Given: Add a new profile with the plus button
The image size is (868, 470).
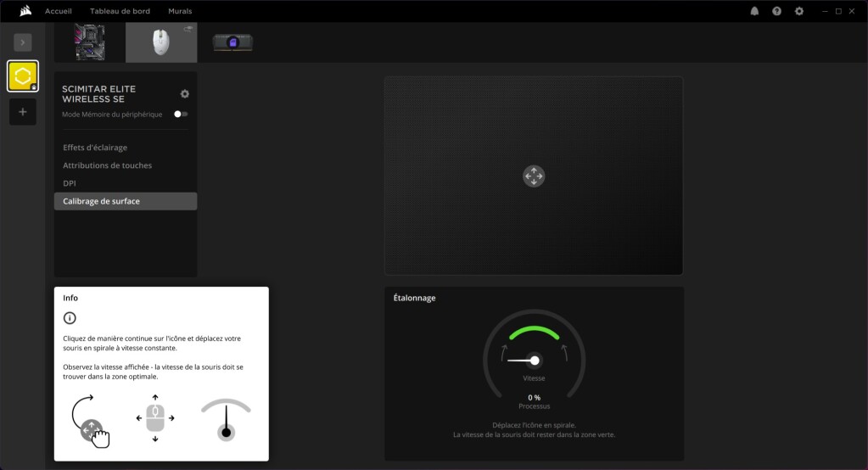Looking at the screenshot, I should (x=23, y=112).
